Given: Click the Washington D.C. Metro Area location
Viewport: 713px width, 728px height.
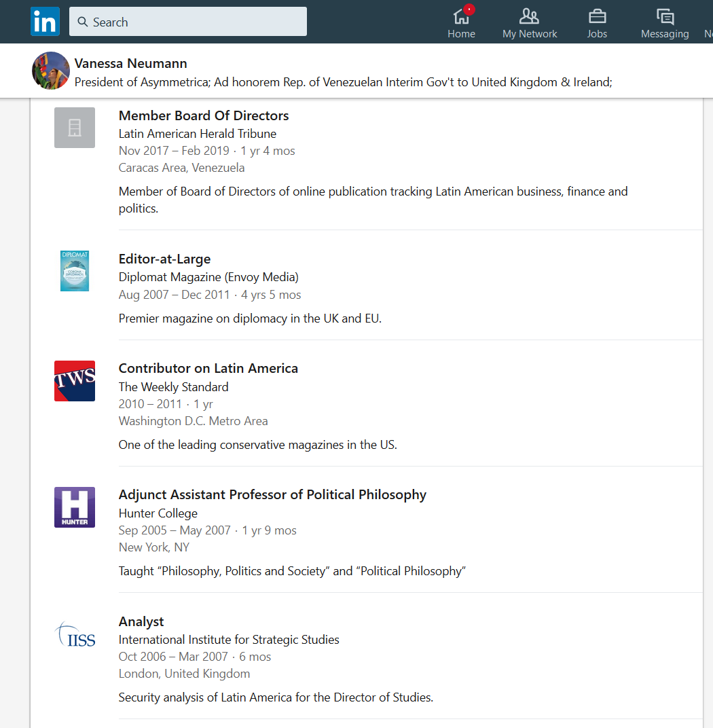Looking at the screenshot, I should tap(193, 421).
